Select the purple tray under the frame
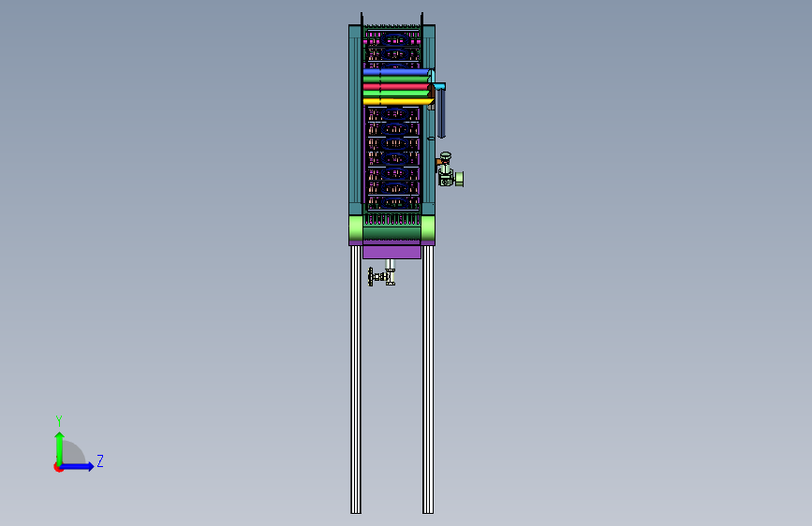The width and height of the screenshot is (812, 526). 392,252
